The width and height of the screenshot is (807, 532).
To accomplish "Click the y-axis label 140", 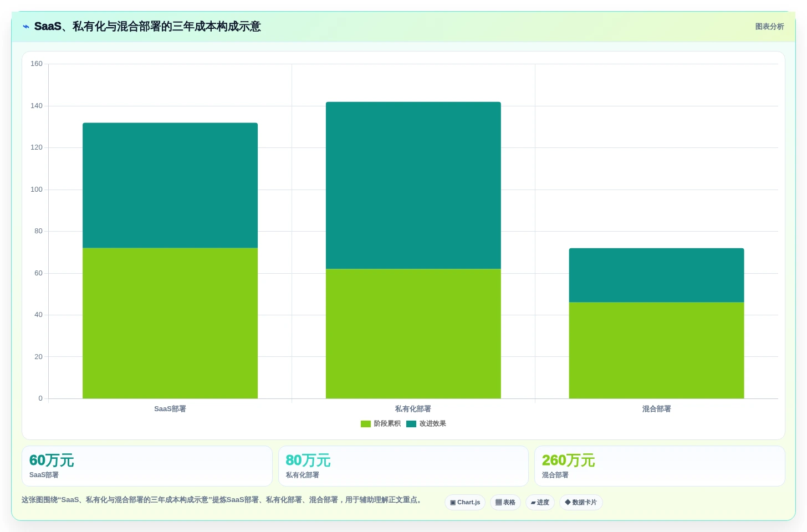I will [x=37, y=106].
